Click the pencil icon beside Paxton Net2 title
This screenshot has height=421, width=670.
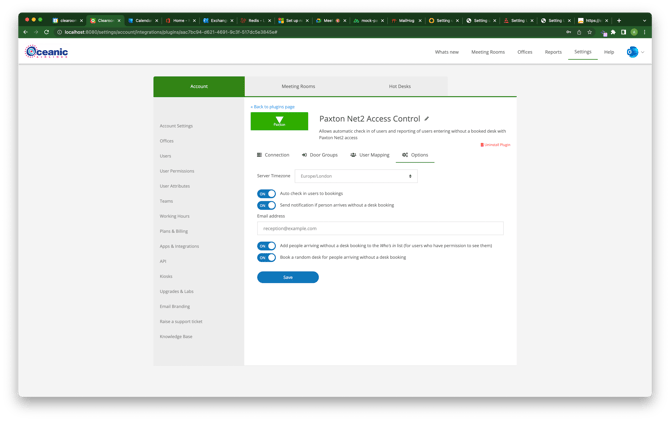[x=427, y=118]
